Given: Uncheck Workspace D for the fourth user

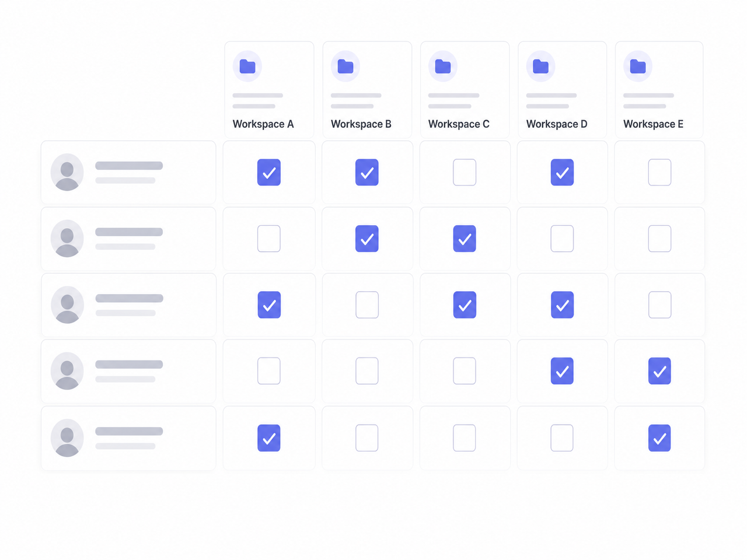Looking at the screenshot, I should click(562, 371).
